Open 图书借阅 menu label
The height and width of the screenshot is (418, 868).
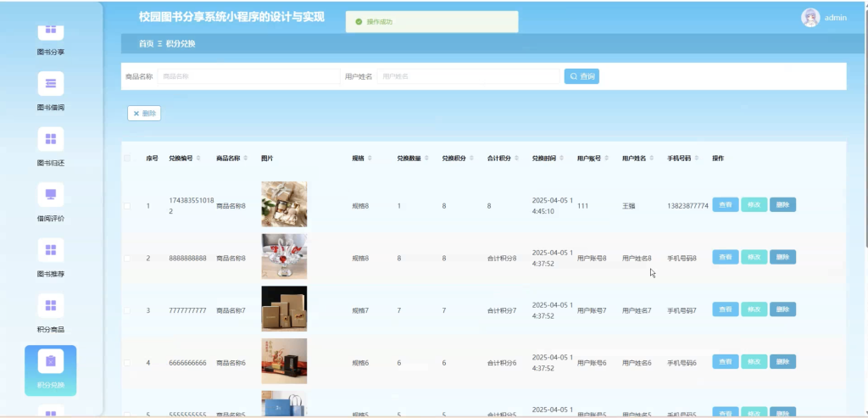click(50, 108)
